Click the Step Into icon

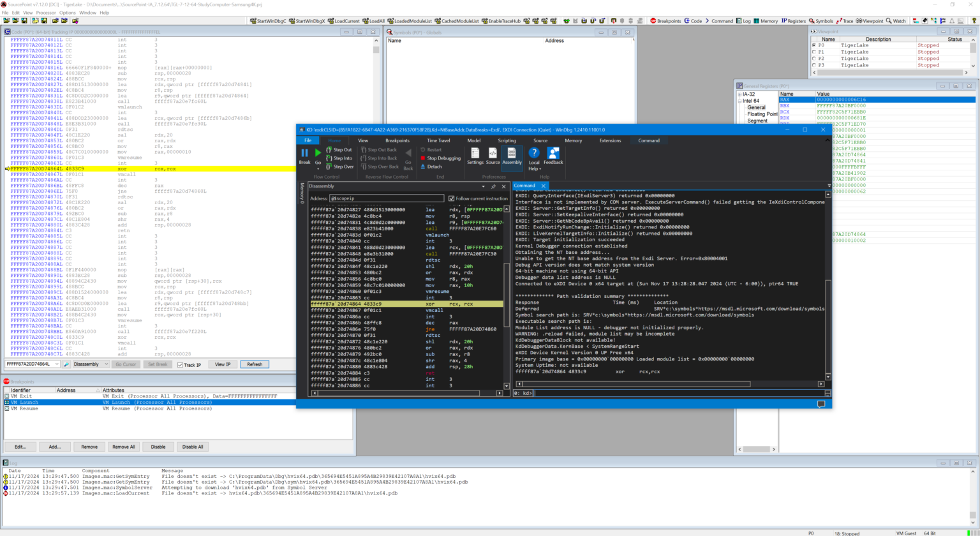329,158
